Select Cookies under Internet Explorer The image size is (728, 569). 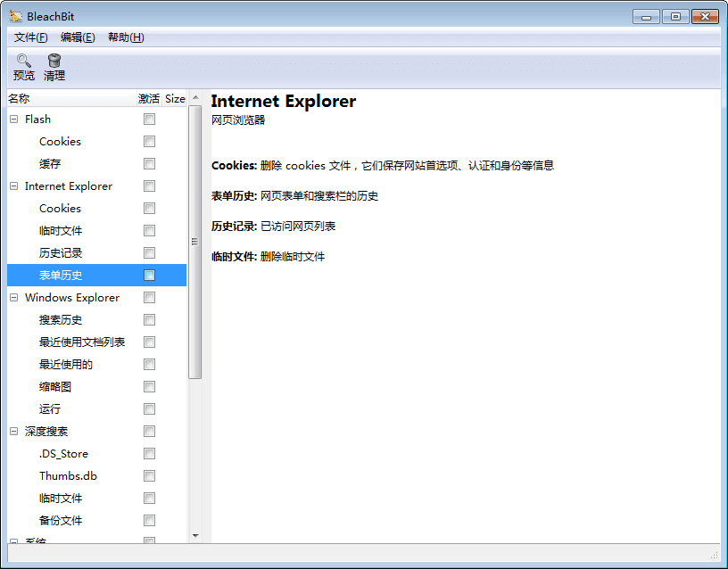point(60,209)
